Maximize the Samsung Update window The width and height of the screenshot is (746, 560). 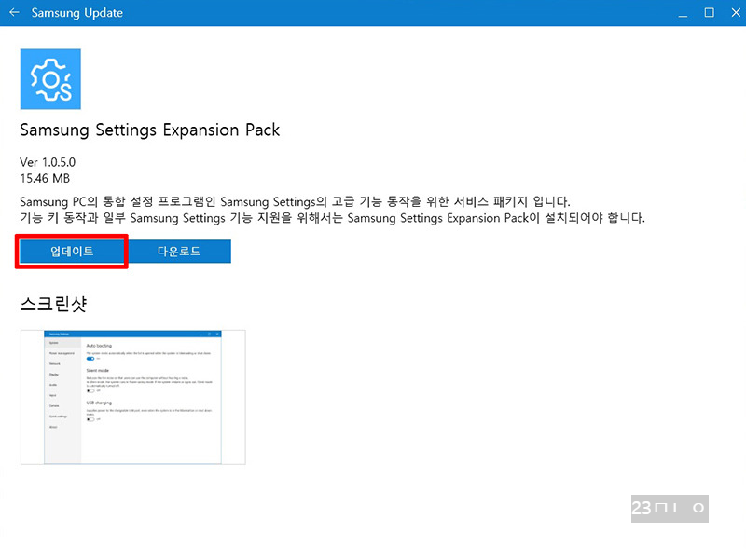(709, 13)
